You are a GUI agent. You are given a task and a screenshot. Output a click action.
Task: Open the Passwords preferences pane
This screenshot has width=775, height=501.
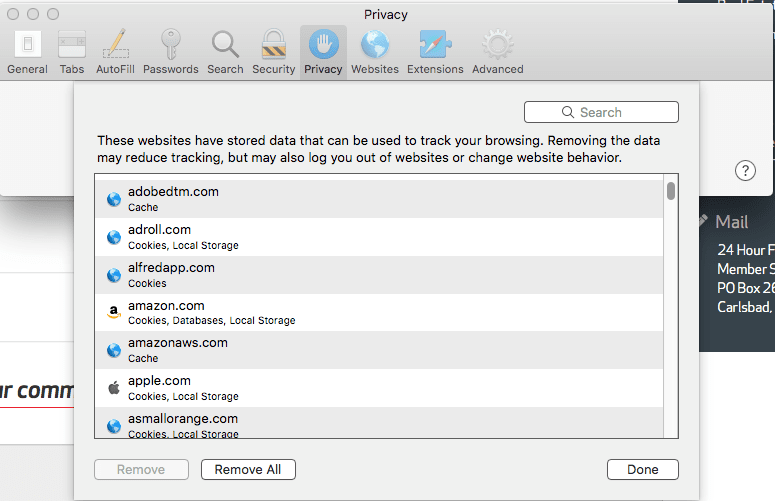pos(171,52)
